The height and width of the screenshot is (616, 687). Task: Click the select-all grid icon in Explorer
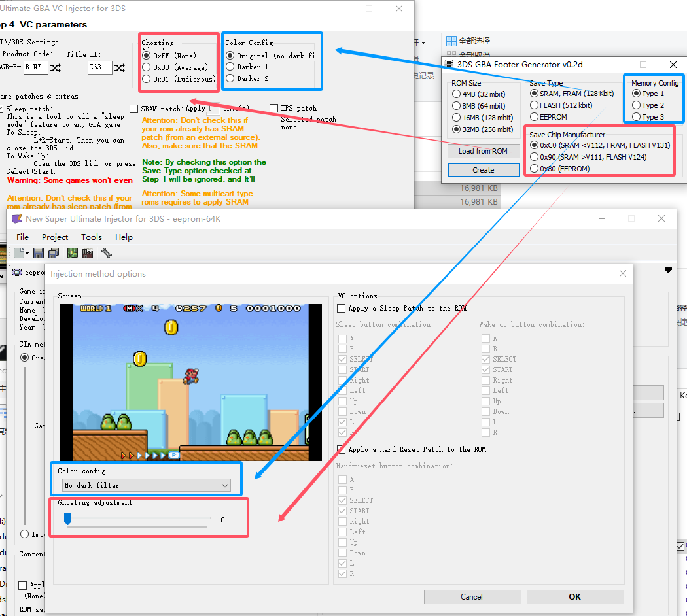451,41
